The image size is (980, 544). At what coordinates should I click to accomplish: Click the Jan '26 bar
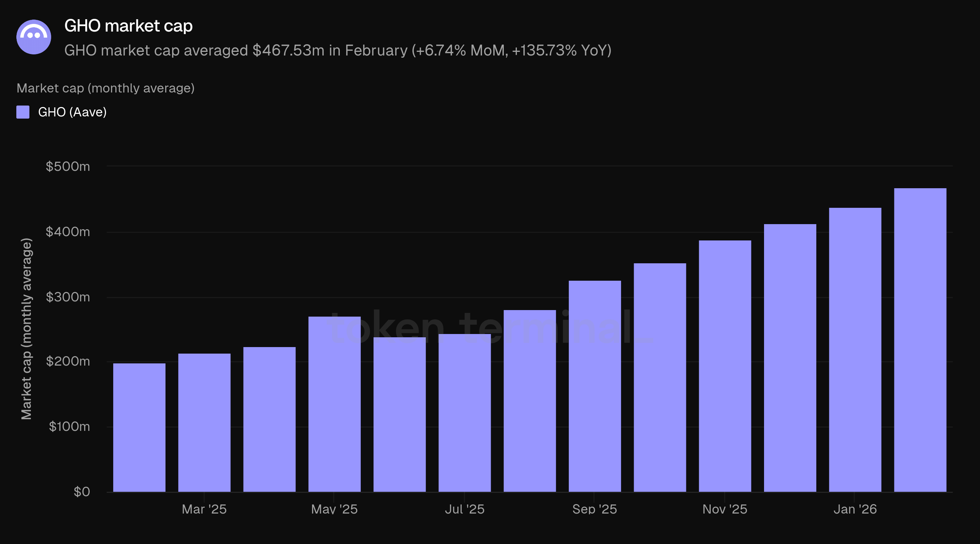click(855, 350)
